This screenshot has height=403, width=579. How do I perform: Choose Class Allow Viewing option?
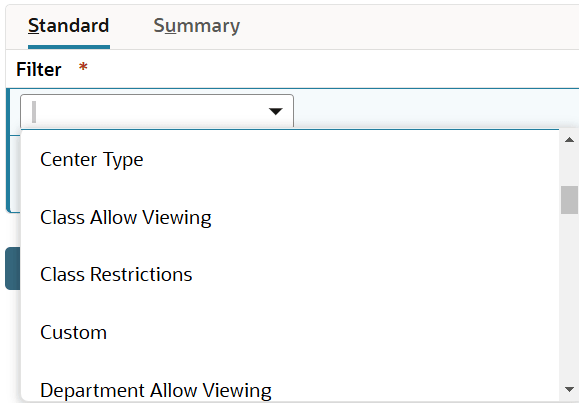290,217
